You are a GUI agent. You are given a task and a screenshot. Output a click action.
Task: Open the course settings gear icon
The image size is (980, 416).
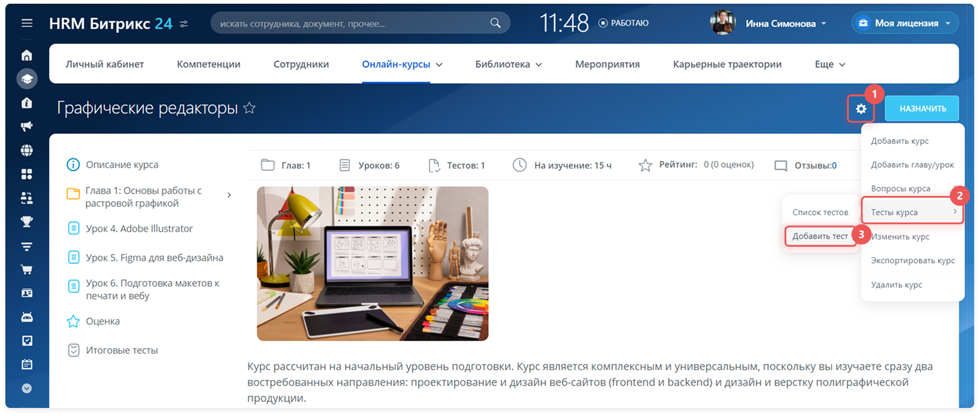(861, 109)
